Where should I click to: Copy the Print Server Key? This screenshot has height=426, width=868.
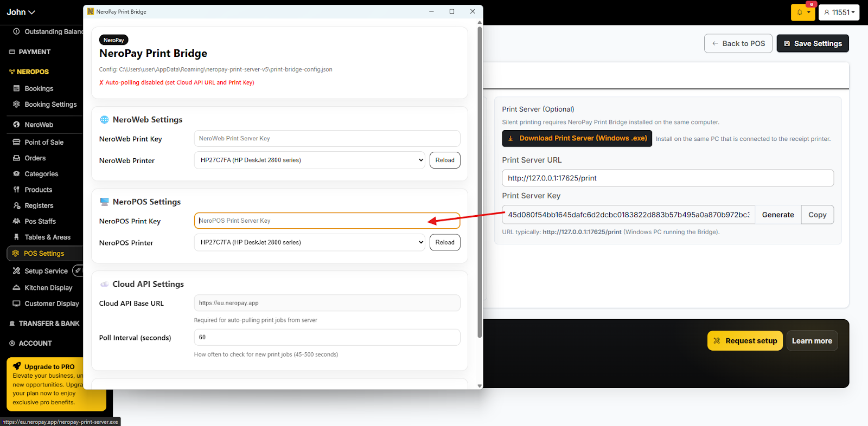[x=817, y=215]
